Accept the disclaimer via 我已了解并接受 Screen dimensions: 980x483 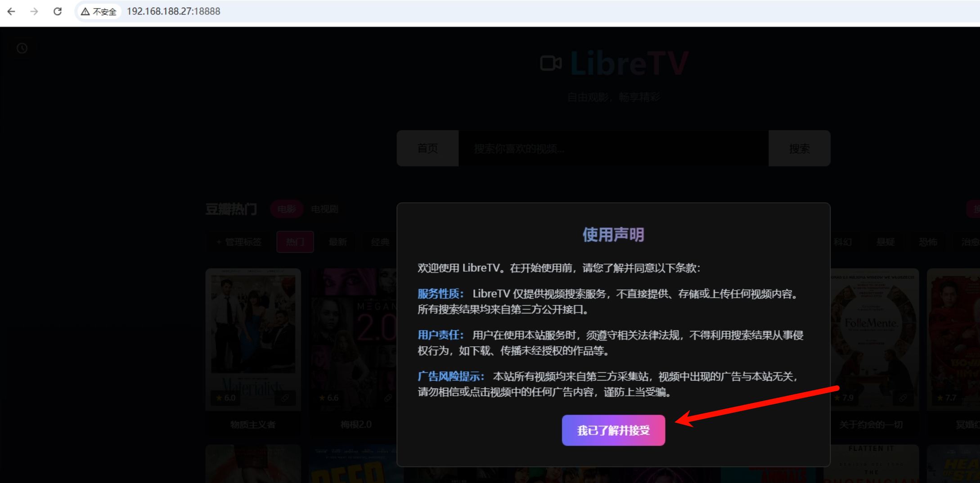[x=613, y=430]
